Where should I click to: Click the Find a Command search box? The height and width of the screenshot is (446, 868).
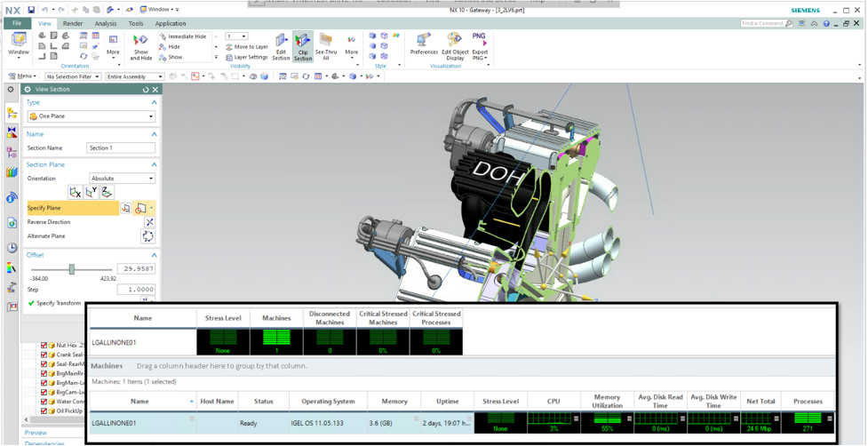click(x=767, y=24)
